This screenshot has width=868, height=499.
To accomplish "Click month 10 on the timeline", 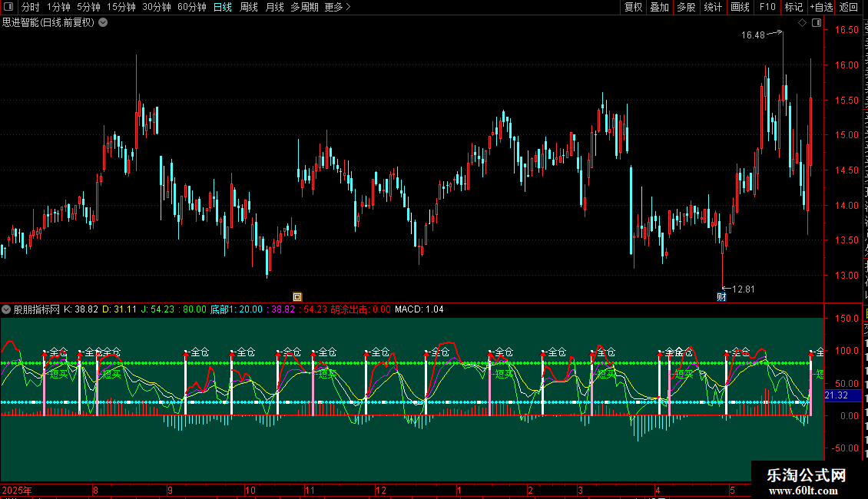I will (x=250, y=490).
